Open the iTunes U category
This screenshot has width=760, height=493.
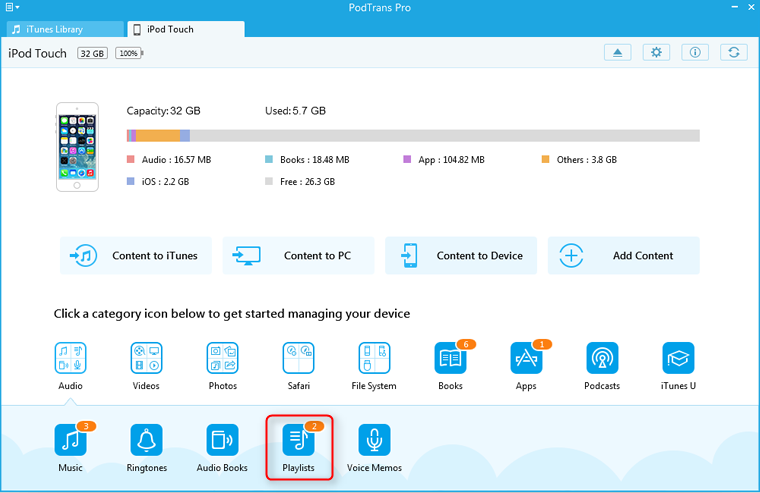(678, 358)
